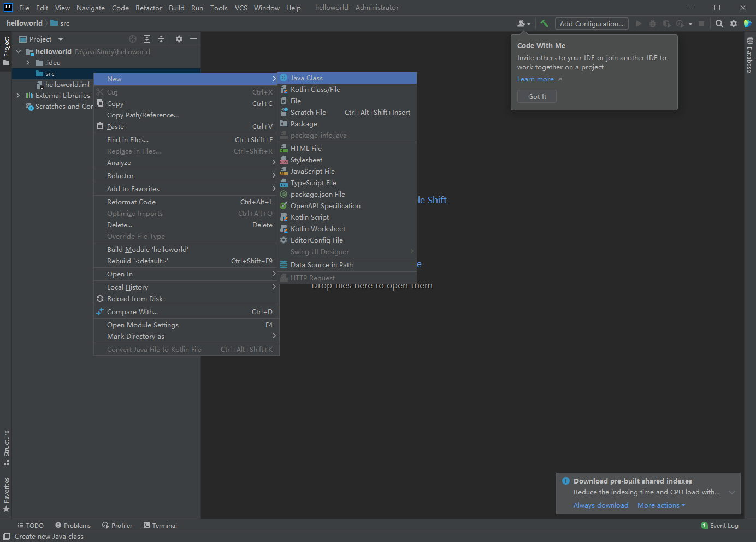Open the Favorites side tool window

tap(7, 494)
